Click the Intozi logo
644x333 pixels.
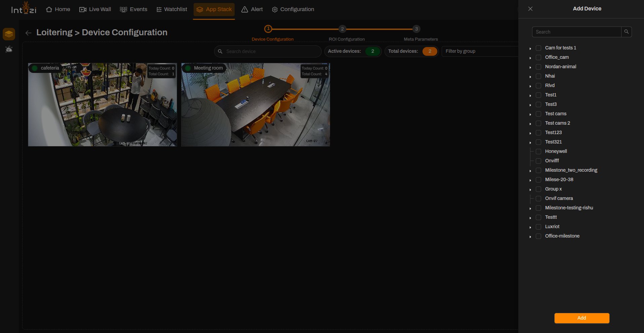pos(24,8)
